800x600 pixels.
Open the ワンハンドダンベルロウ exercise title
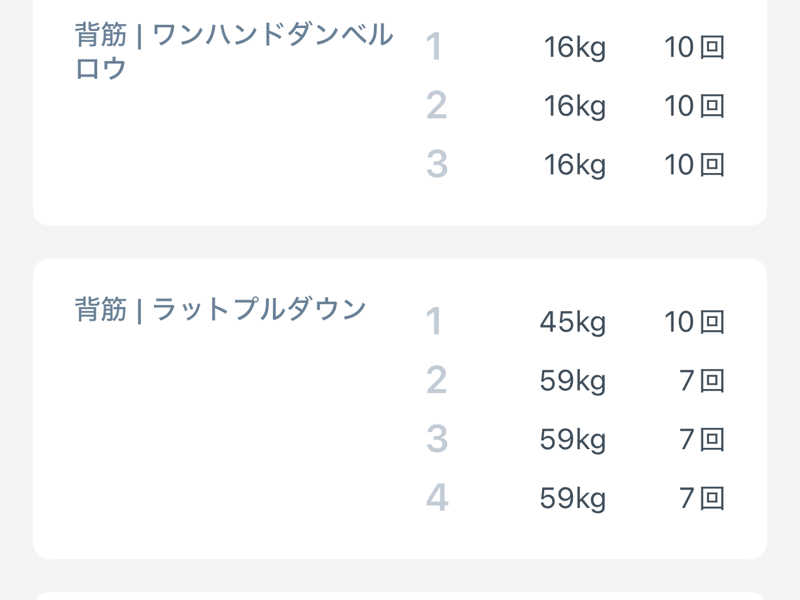[234, 51]
